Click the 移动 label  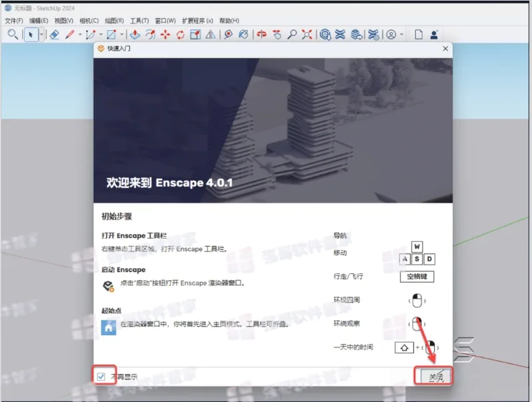point(340,253)
